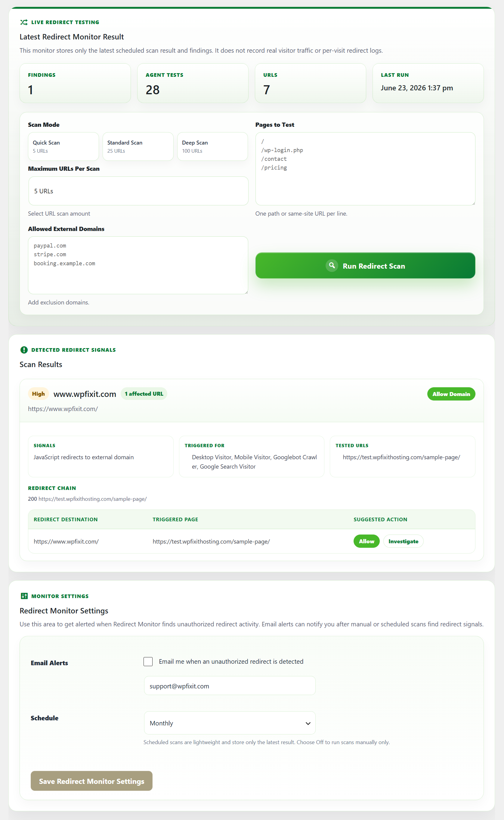Click the Allow Domain button for www.wpfixit.com

(x=451, y=394)
